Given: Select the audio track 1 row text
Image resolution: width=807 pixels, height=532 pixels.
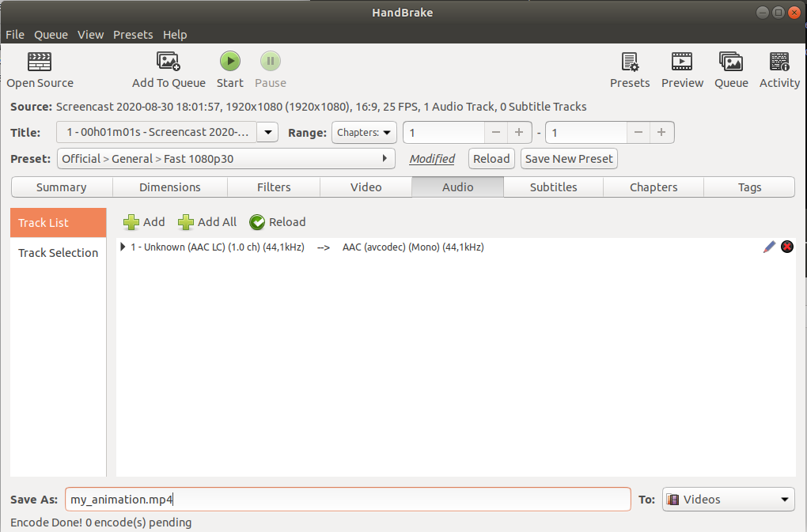Looking at the screenshot, I should click(x=307, y=247).
